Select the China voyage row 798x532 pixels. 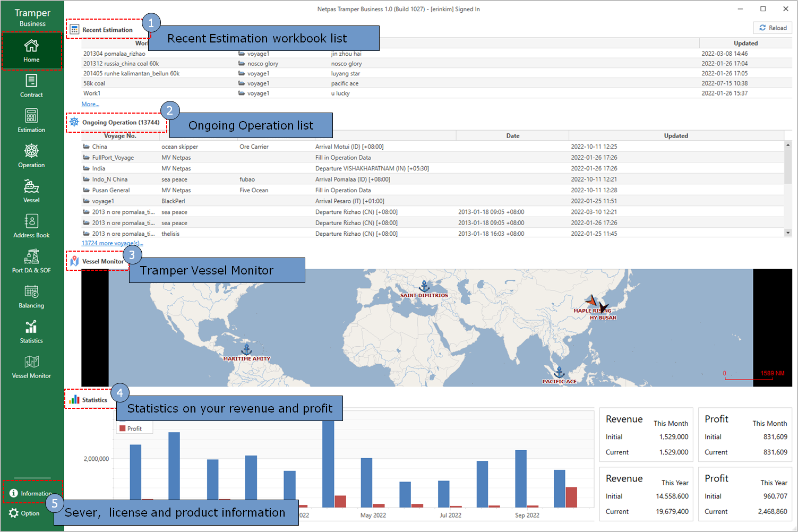(433, 147)
